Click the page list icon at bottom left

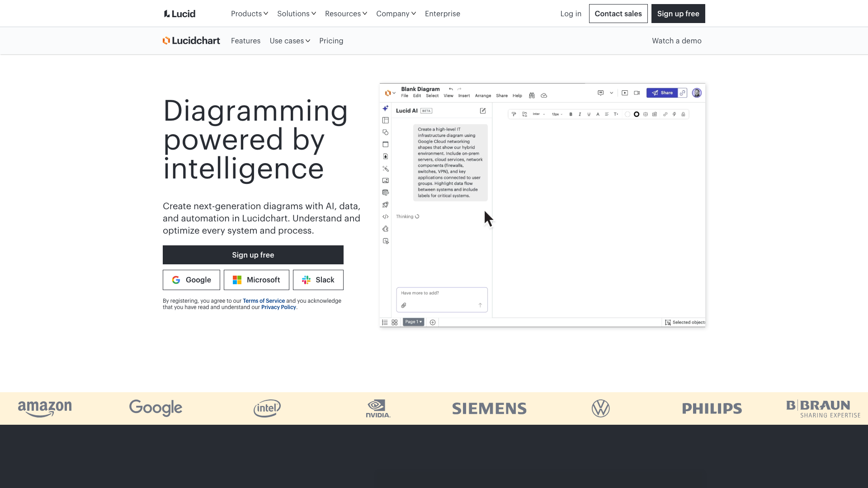[385, 322]
